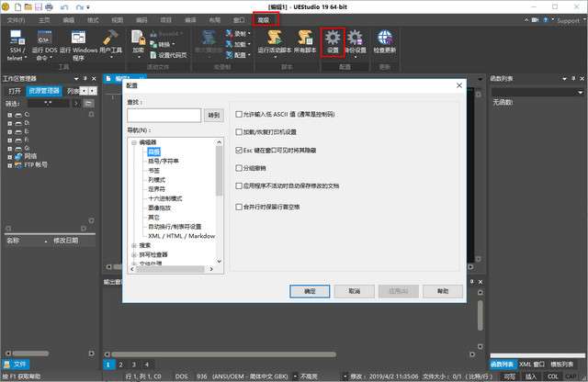The height and width of the screenshot is (382, 588).
Task: Click the Support link at top right
Action: point(569,21)
